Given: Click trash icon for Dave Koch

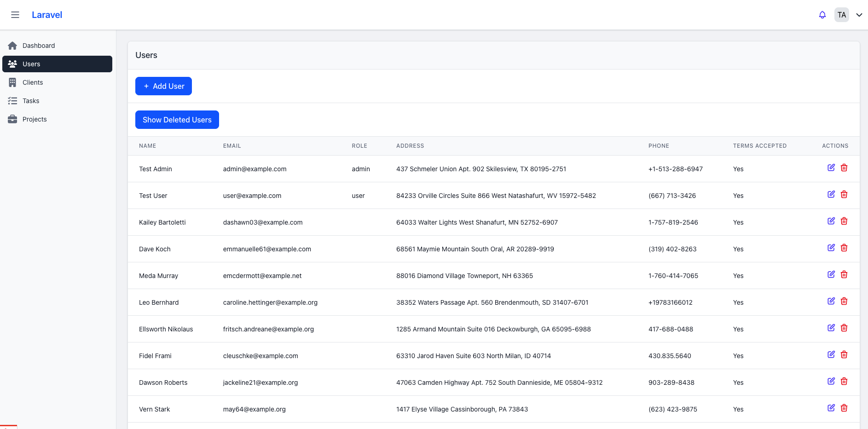Looking at the screenshot, I should pos(844,248).
